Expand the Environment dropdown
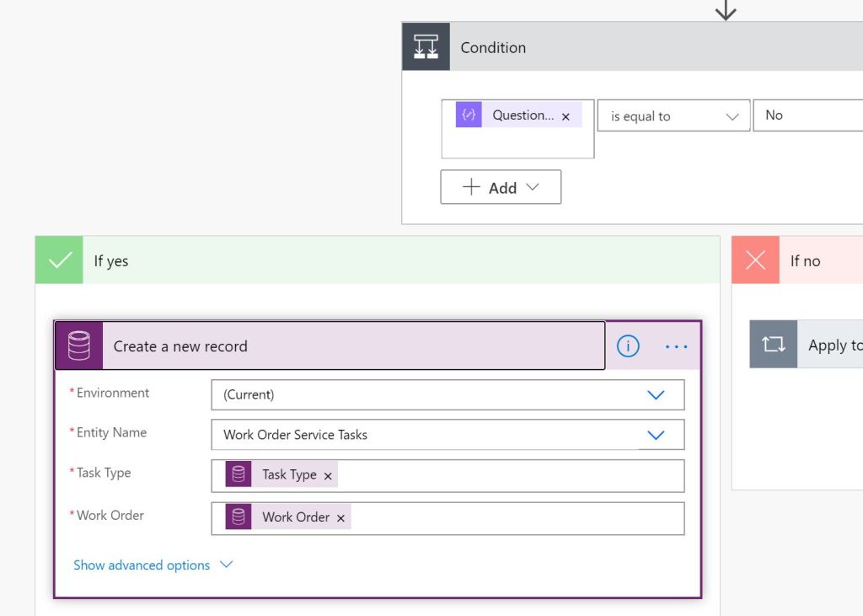Viewport: 863px width, 616px height. (656, 394)
